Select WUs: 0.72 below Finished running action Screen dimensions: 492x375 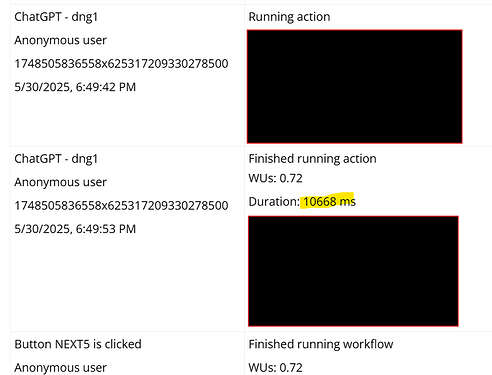coord(275,178)
